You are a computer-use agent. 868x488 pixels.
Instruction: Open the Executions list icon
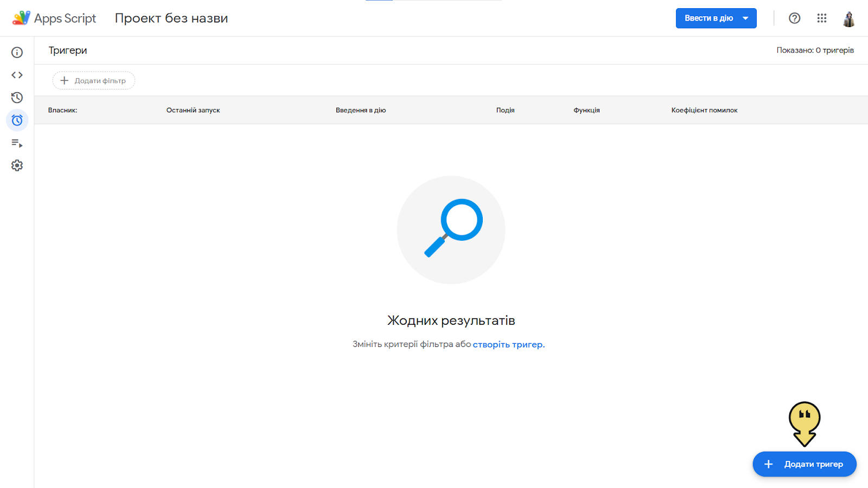tap(17, 143)
